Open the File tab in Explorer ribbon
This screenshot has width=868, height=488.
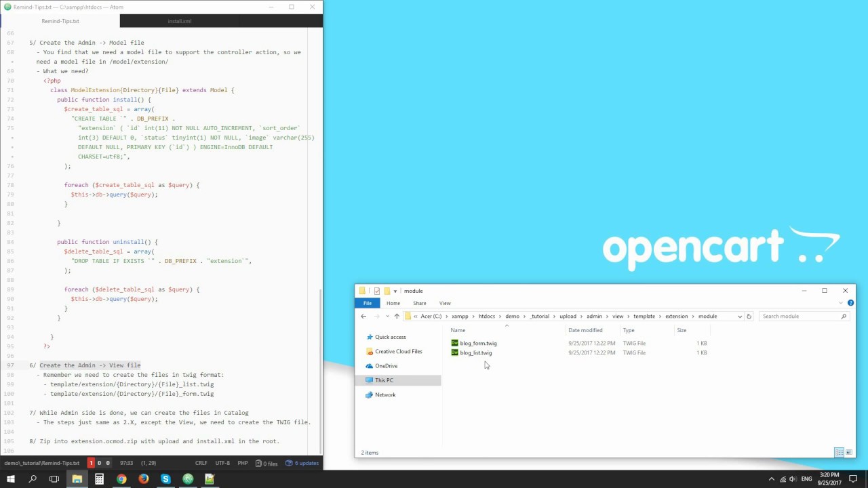coord(368,303)
